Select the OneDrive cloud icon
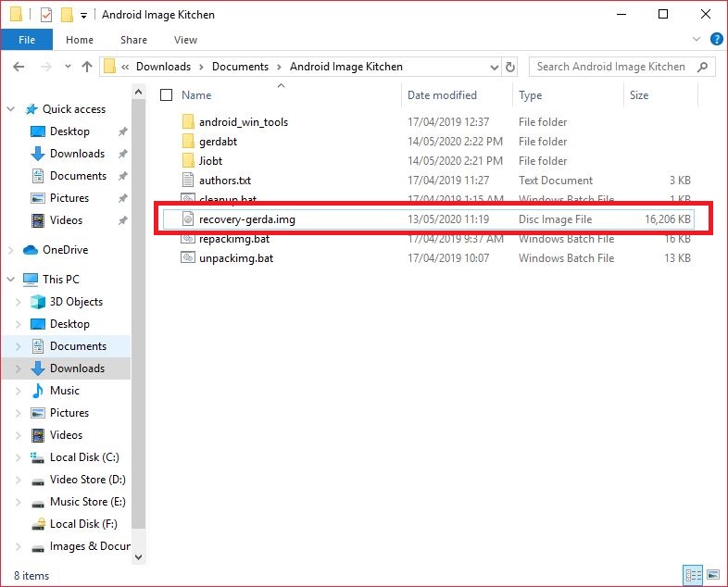This screenshot has width=728, height=587. coord(31,250)
